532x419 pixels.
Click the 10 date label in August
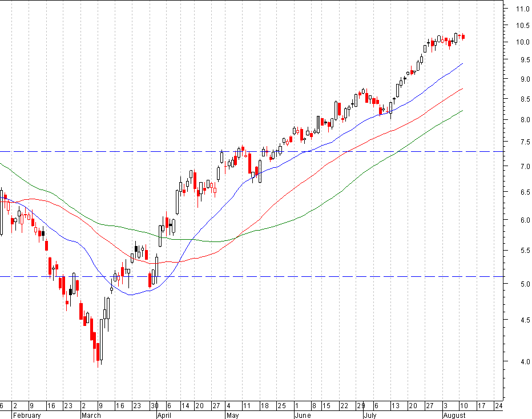pyautogui.click(x=464, y=406)
